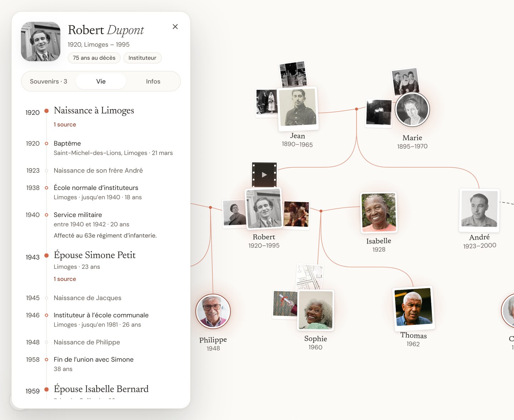Select Isabelle's portrait in the tree
This screenshot has height=420, width=514.
click(x=379, y=212)
